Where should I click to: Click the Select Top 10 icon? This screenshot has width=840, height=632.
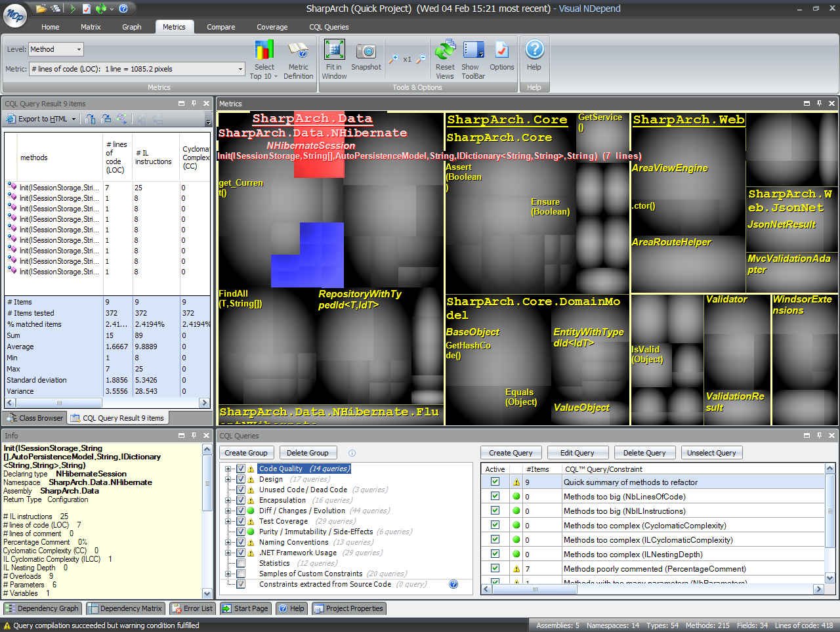[x=264, y=51]
